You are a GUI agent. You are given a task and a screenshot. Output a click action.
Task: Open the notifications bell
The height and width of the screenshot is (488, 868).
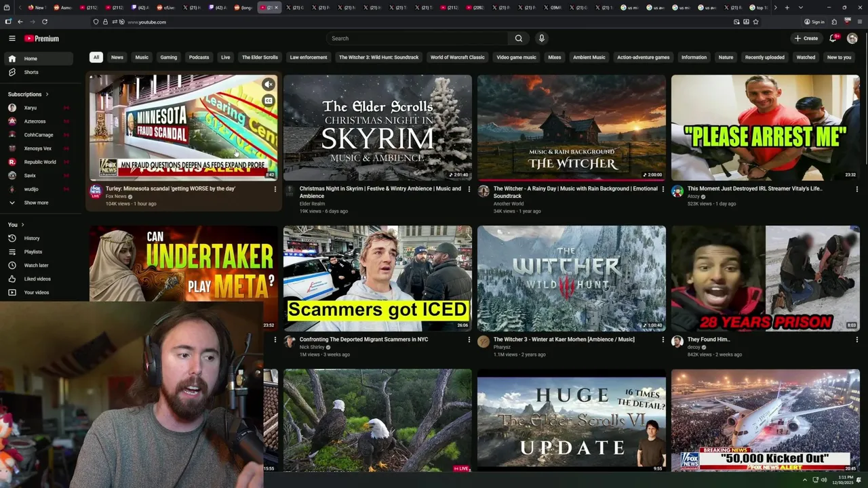(x=833, y=39)
